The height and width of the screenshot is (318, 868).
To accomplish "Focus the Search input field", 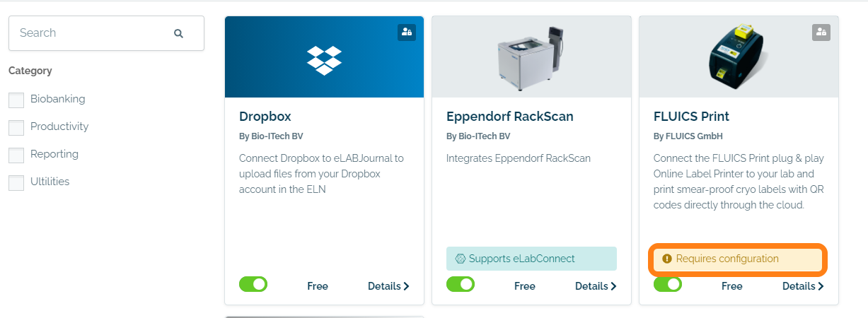I will point(106,33).
